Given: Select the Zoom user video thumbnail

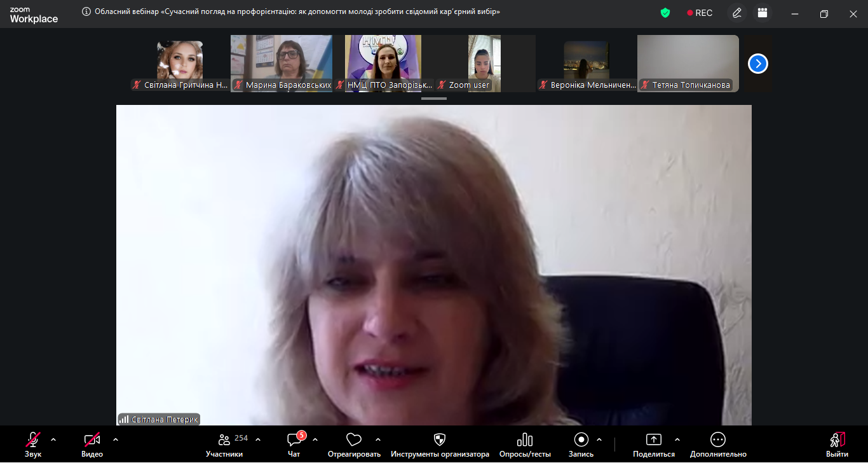Looking at the screenshot, I should pyautogui.click(x=485, y=64).
